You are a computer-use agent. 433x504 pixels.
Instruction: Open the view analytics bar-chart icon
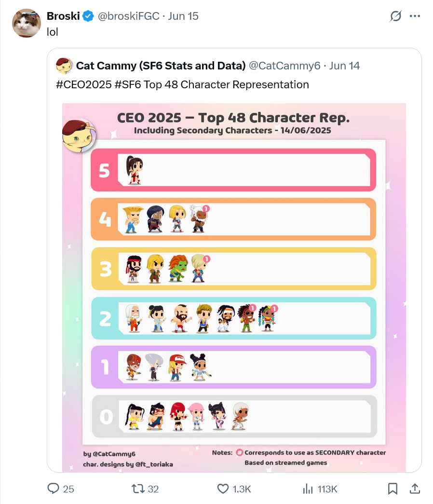(308, 489)
